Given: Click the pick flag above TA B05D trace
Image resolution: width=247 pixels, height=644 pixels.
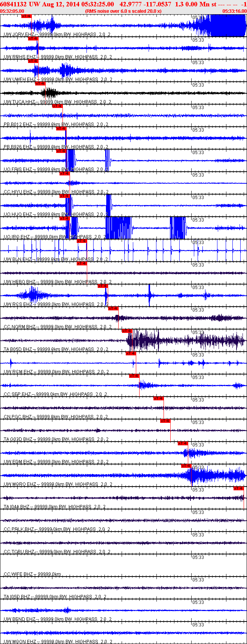Looking at the screenshot, I should [x=127, y=331].
